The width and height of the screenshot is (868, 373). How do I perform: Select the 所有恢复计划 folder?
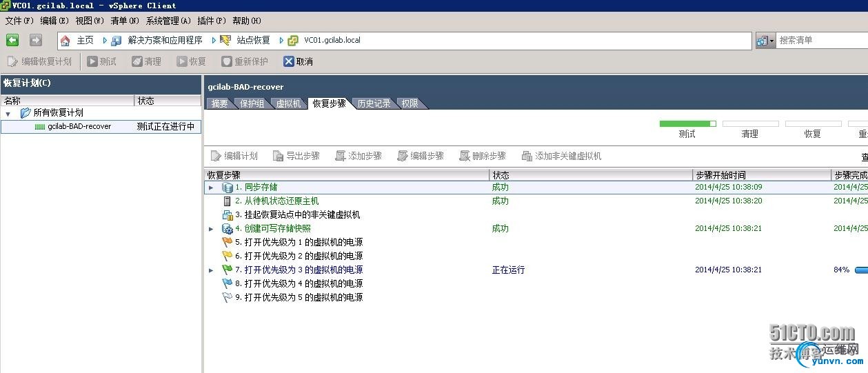point(52,112)
